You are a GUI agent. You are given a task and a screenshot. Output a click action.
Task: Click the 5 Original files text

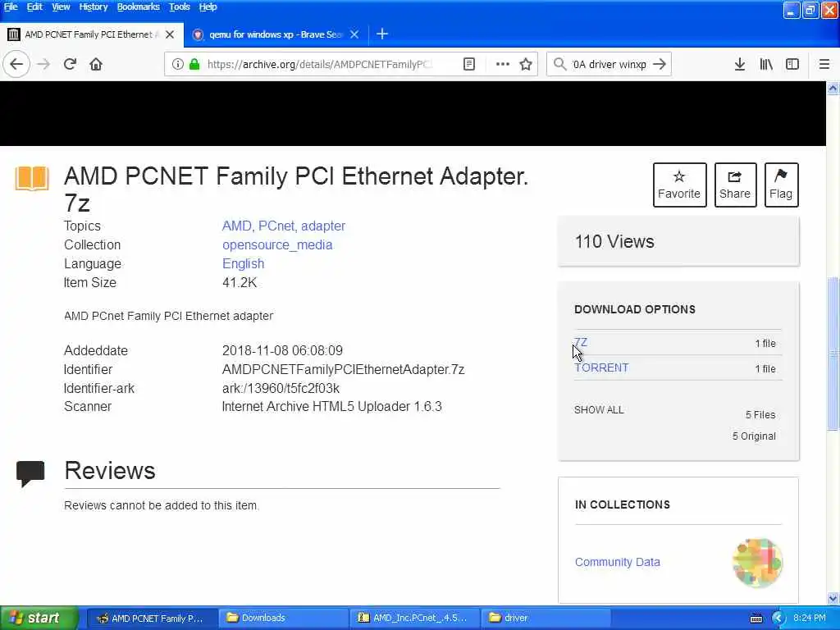[754, 436]
